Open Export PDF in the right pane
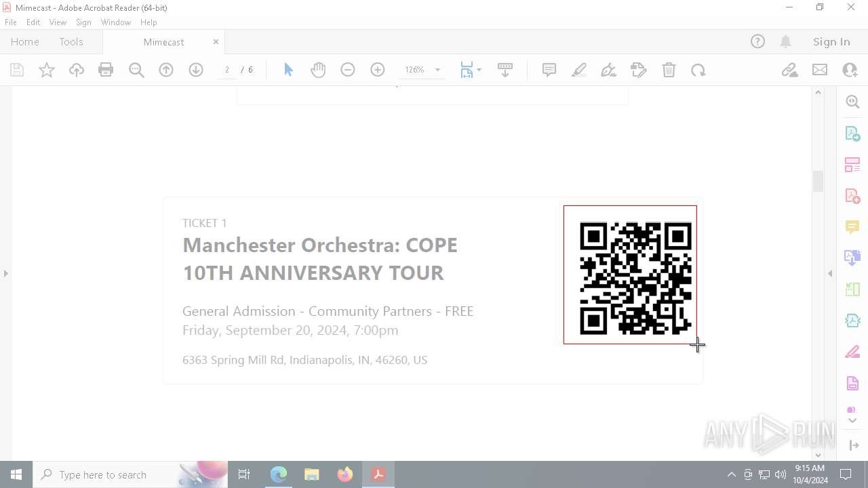 [x=852, y=134]
